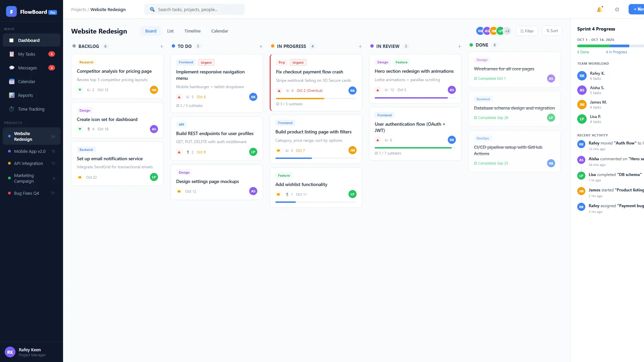Click Rafey Keen profile avatar bottom-left
Image resolution: width=644 pixels, height=362 pixels.
10,352
